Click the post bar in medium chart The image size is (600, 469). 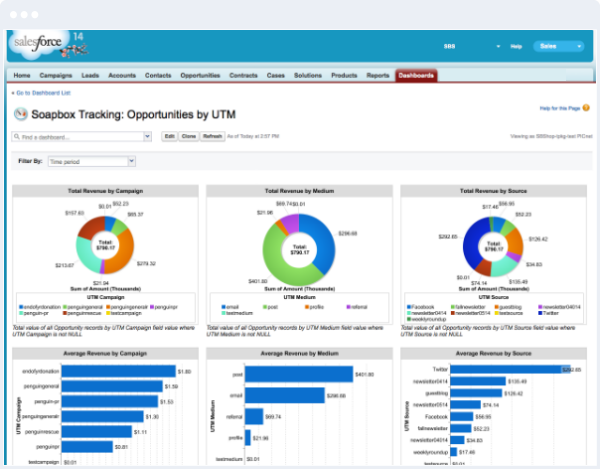click(299, 374)
